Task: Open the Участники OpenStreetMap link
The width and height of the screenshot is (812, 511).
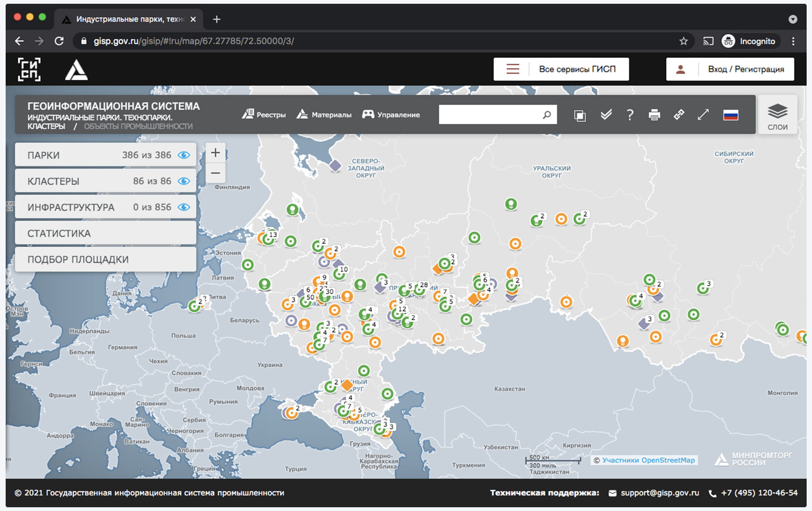Action: click(648, 460)
